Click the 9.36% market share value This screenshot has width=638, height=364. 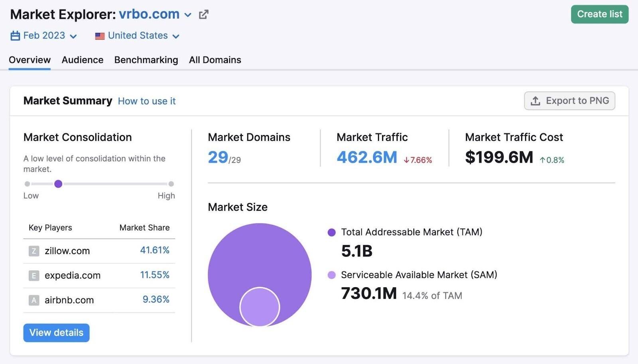point(156,299)
